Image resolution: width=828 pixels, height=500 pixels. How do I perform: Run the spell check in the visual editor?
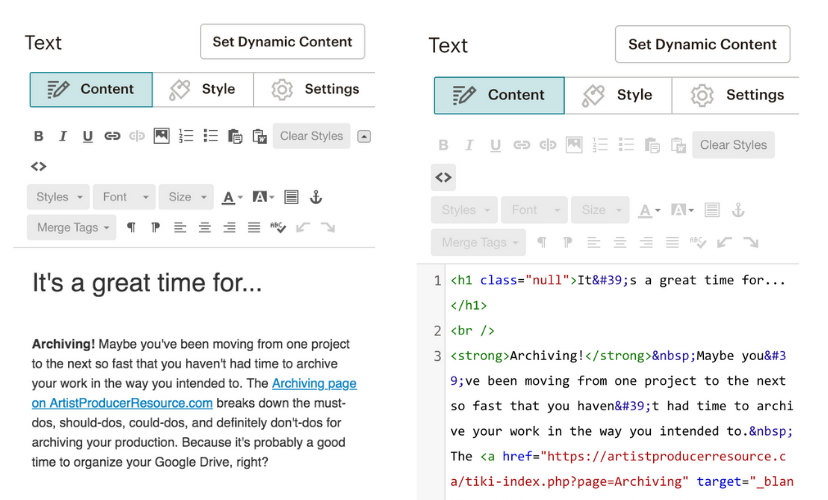[279, 228]
